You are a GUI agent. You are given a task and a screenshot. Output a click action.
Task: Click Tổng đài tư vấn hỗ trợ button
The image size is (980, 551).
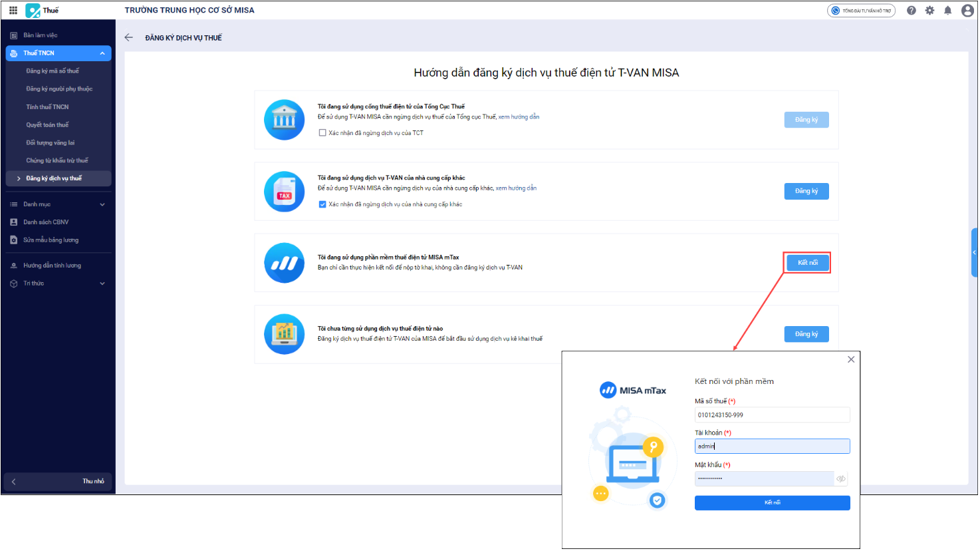(x=862, y=11)
